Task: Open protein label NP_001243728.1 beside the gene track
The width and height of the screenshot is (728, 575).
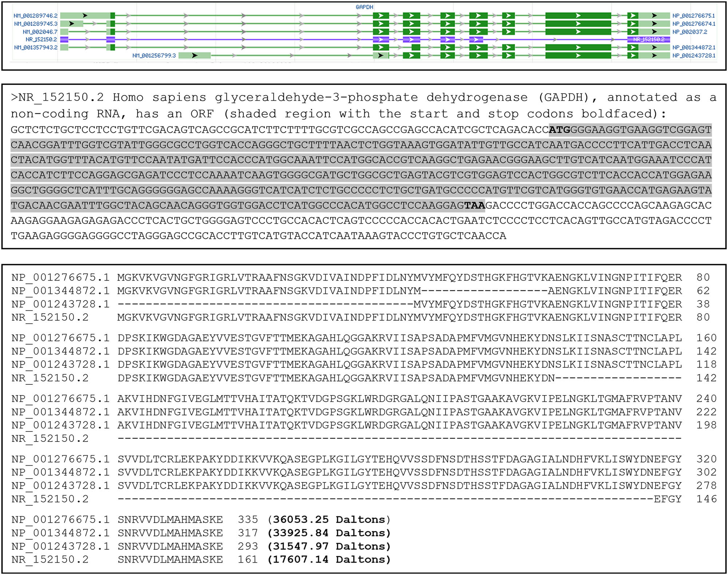Action: pyautogui.click(x=694, y=55)
